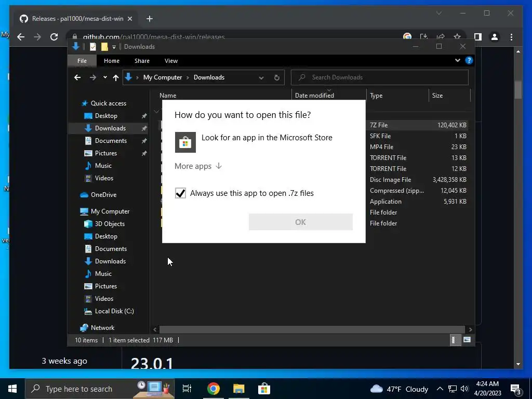Toggle Always use this app checkbox
The width and height of the screenshot is (532, 399).
click(180, 193)
